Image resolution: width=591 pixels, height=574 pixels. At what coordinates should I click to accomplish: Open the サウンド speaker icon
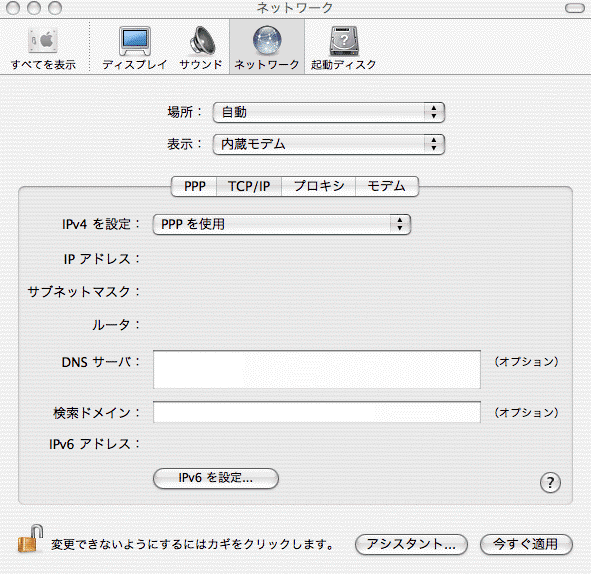(x=202, y=40)
